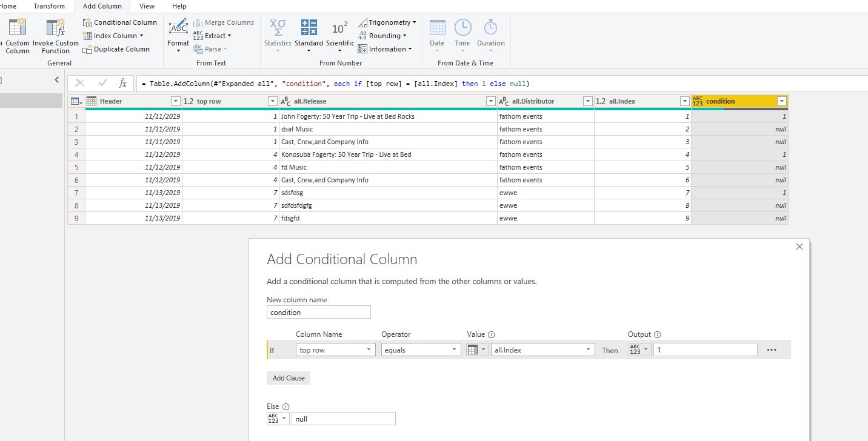Click the data type icon of all.Release column
Screen dimensions: 868x441
[x=285, y=101]
